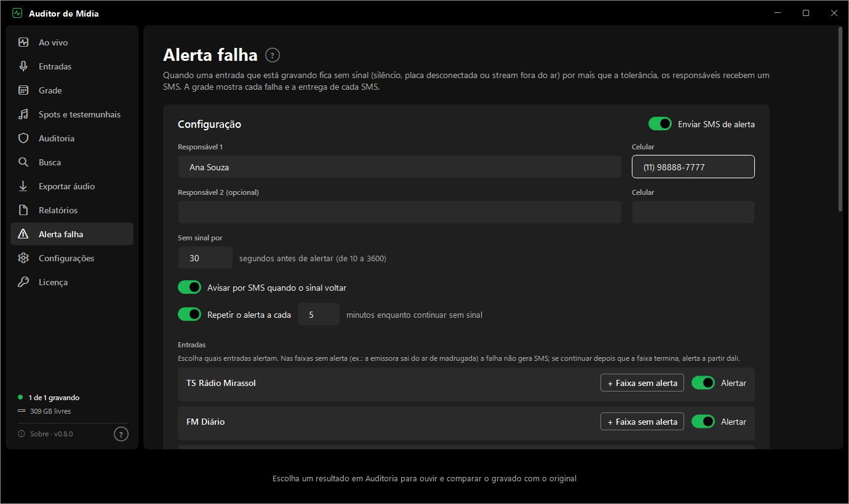This screenshot has width=849, height=504.
Task: Click the disk icon beside 309 GB livres
Action: coord(22,411)
